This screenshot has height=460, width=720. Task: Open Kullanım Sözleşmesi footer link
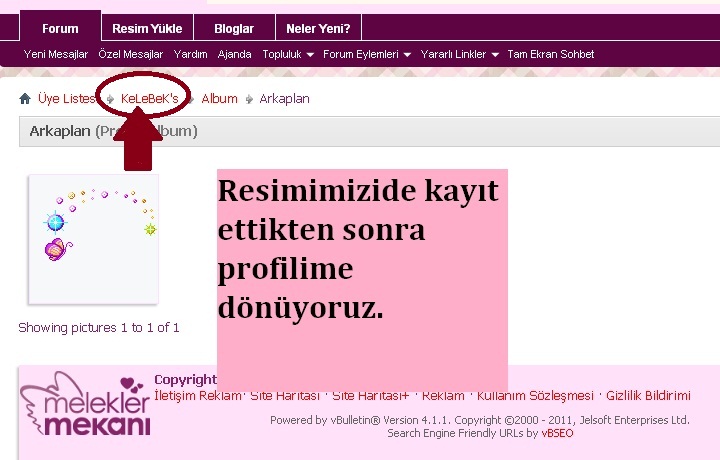tap(535, 395)
